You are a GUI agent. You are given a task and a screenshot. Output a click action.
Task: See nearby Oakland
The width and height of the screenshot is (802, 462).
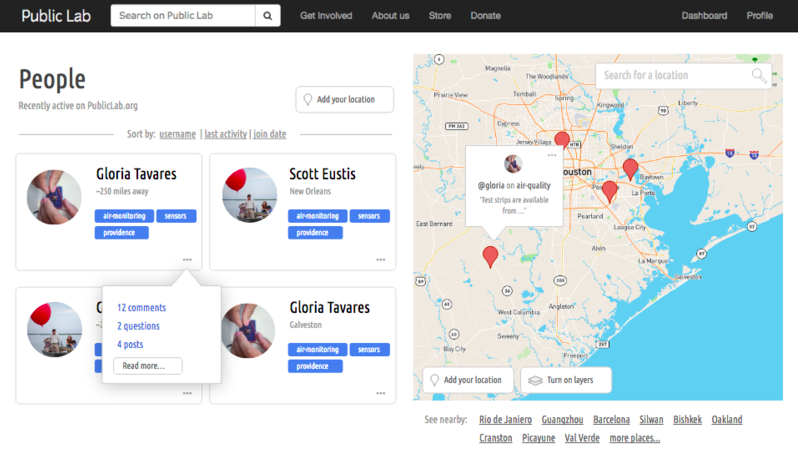coord(727,420)
